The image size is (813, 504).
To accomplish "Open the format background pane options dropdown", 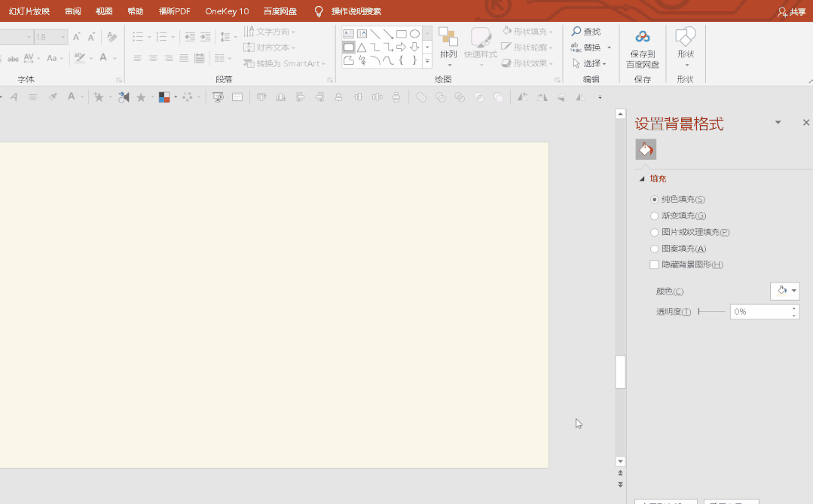I will tap(778, 122).
